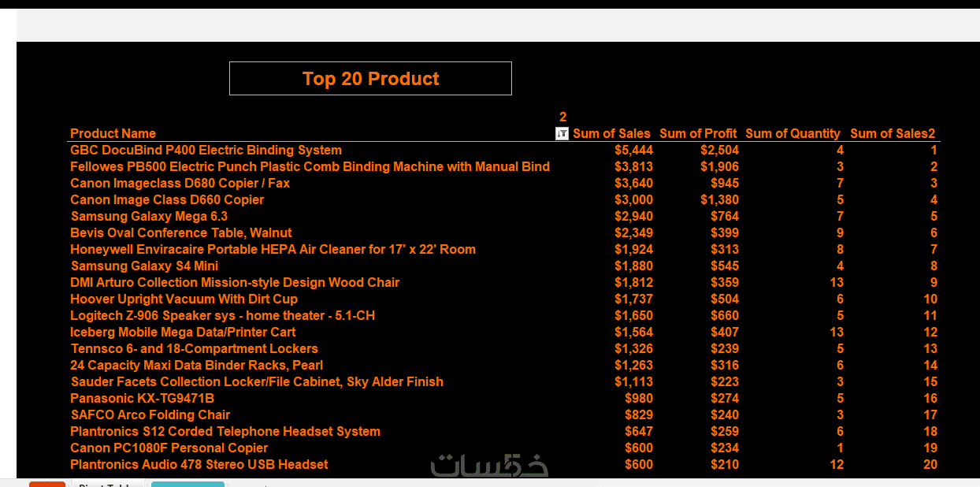Select Tennsco 6- and 18-Compartment Lockers
This screenshot has height=487, width=980.
(195, 349)
